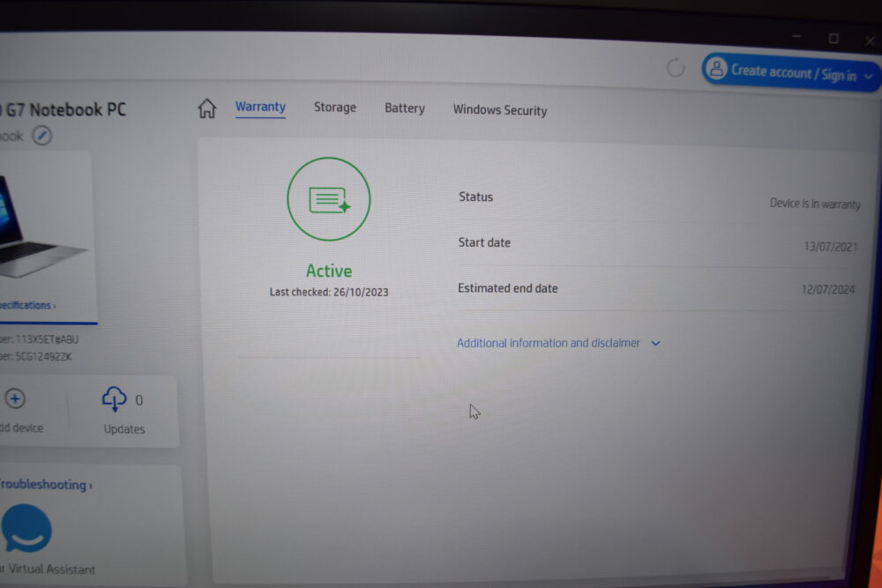Open the Troubleshooting link
The image size is (882, 588).
(x=46, y=484)
